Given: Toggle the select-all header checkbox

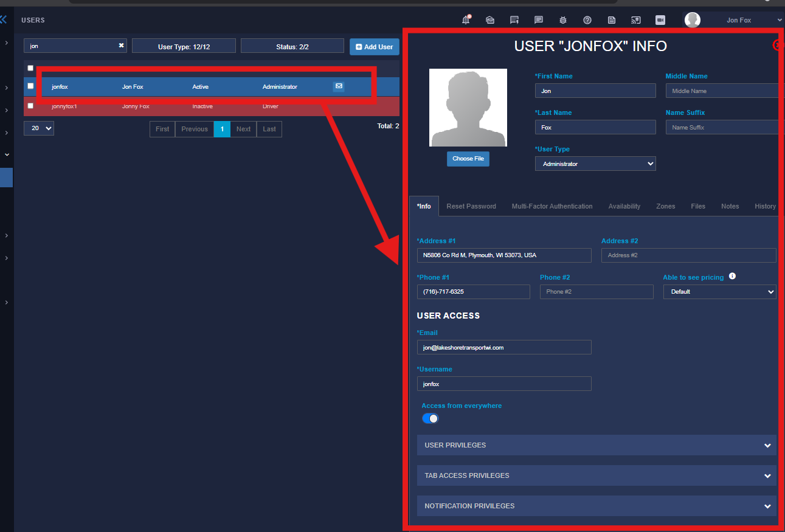Looking at the screenshot, I should (30, 68).
